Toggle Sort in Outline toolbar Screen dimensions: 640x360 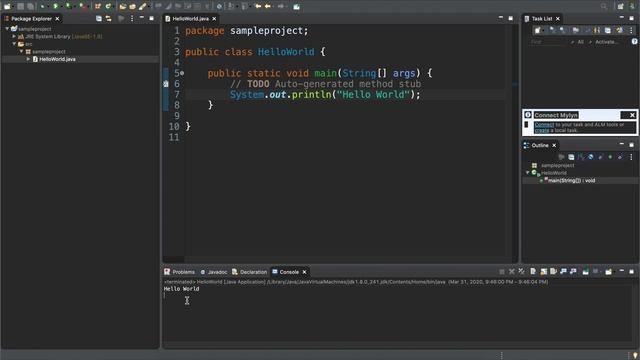[581, 157]
